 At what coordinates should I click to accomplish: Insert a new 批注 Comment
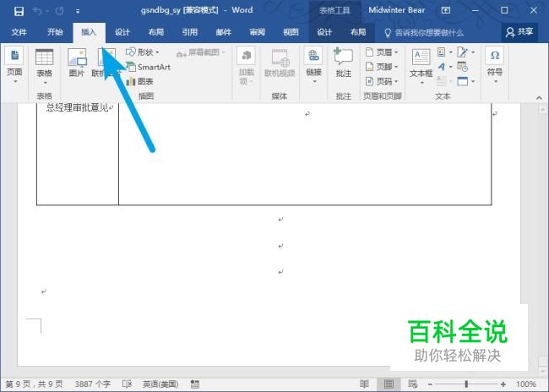click(343, 63)
